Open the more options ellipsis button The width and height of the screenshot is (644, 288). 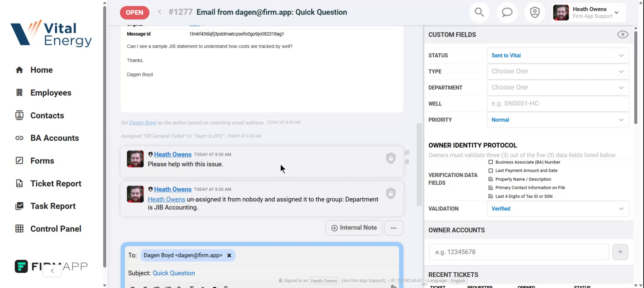pos(393,228)
